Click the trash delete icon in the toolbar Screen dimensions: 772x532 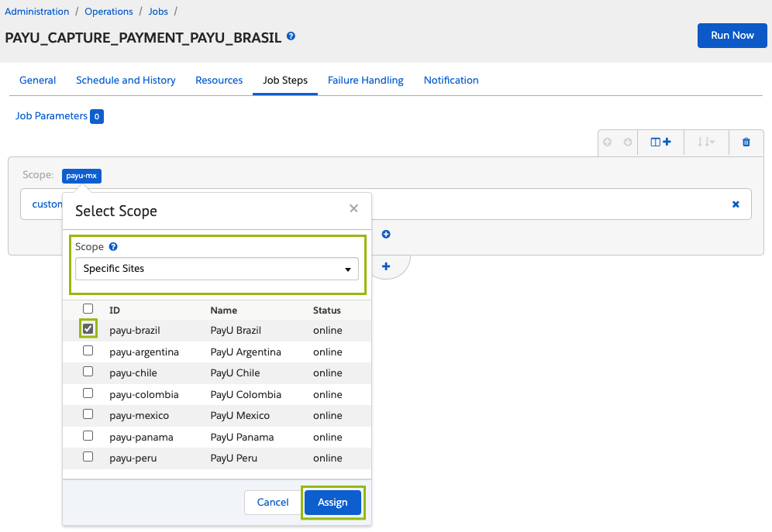[x=746, y=142]
